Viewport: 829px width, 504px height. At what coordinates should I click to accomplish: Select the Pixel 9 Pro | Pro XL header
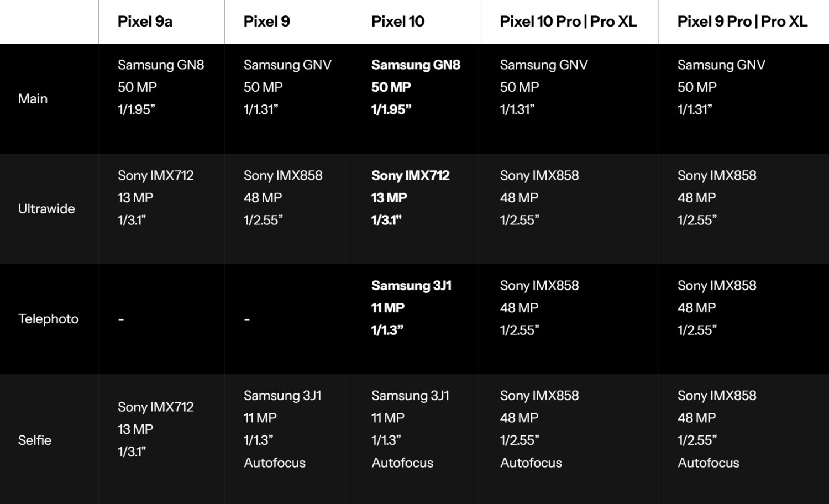point(742,22)
